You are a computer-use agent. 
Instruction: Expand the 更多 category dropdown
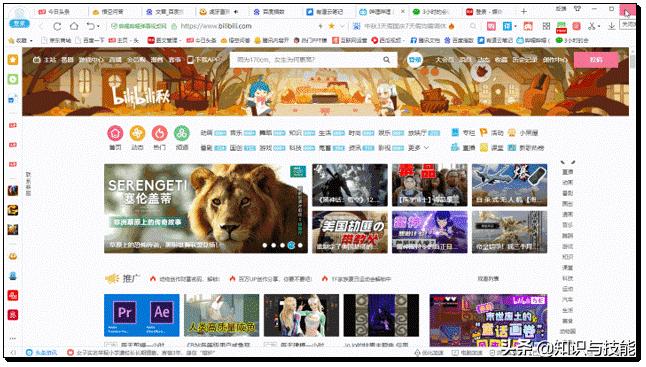(x=418, y=147)
